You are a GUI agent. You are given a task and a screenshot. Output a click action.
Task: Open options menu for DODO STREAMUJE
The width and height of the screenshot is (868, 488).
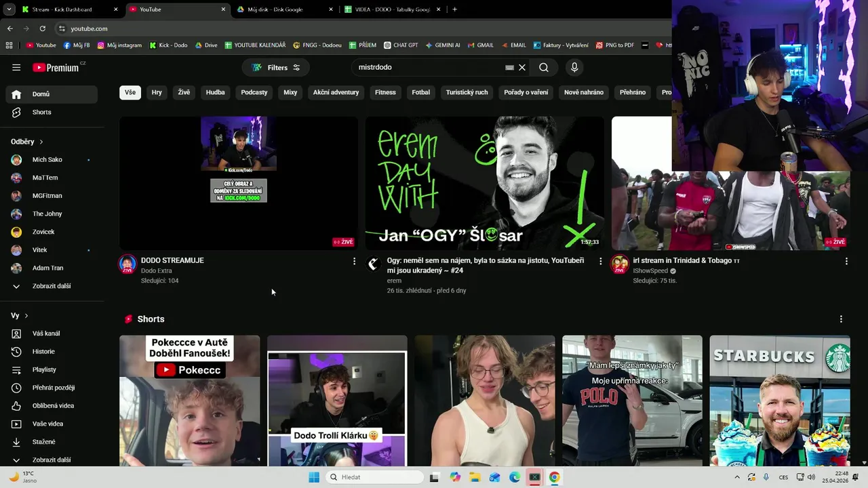click(x=354, y=261)
